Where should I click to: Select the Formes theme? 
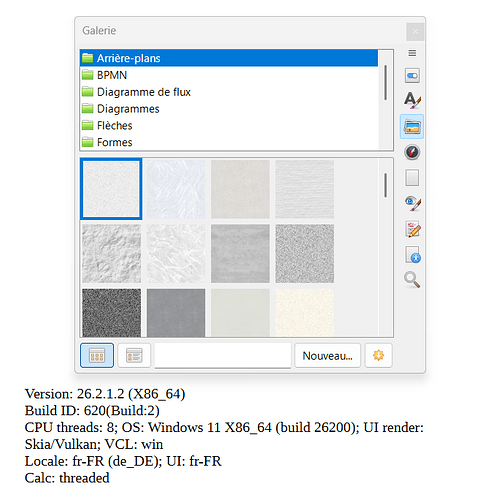pyautogui.click(x=229, y=142)
